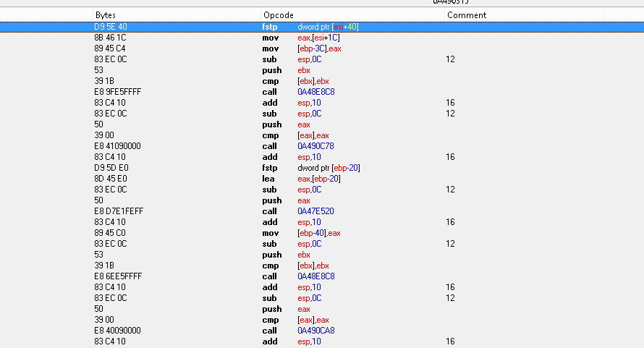Image resolution: width=644 pixels, height=348 pixels.
Task: Select the bytes cell 8D 45 E0
Action: (x=111, y=179)
